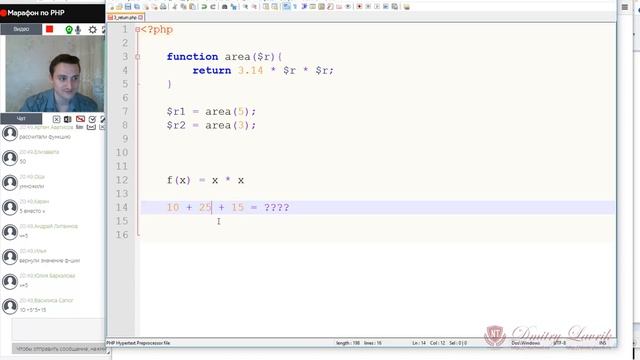Image resolution: width=640 pixels, height=360 pixels.
Task: Toggle synchronized vertical scrolling
Action: tap(266, 7)
